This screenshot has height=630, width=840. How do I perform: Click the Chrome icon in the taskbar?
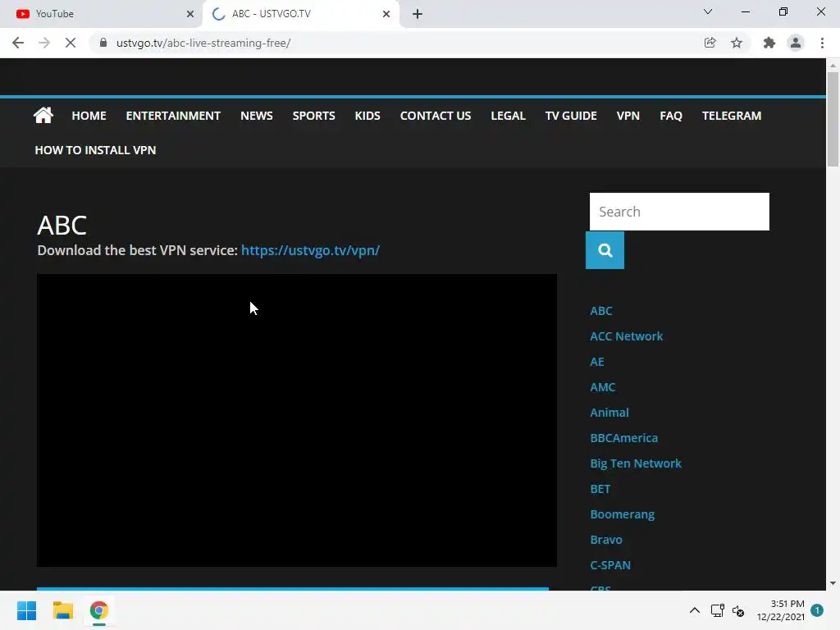click(98, 610)
